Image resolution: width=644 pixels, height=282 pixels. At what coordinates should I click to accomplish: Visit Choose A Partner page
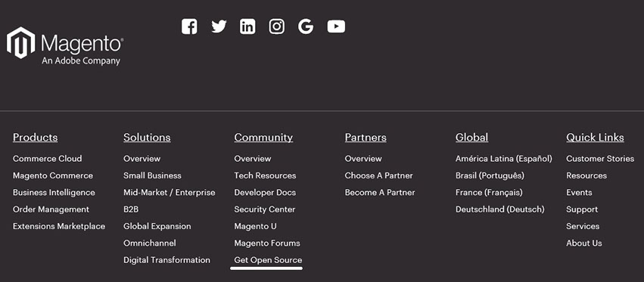pyautogui.click(x=378, y=175)
